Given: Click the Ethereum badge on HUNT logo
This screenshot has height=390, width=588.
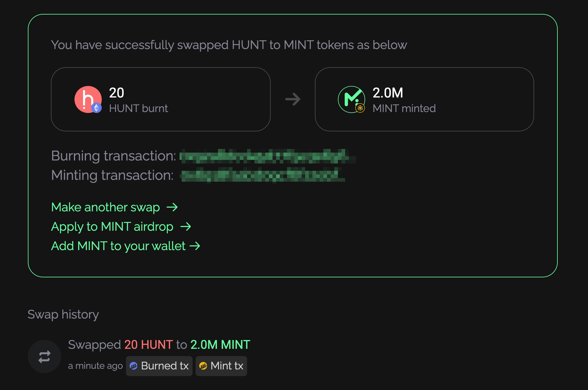Looking at the screenshot, I should click(97, 108).
